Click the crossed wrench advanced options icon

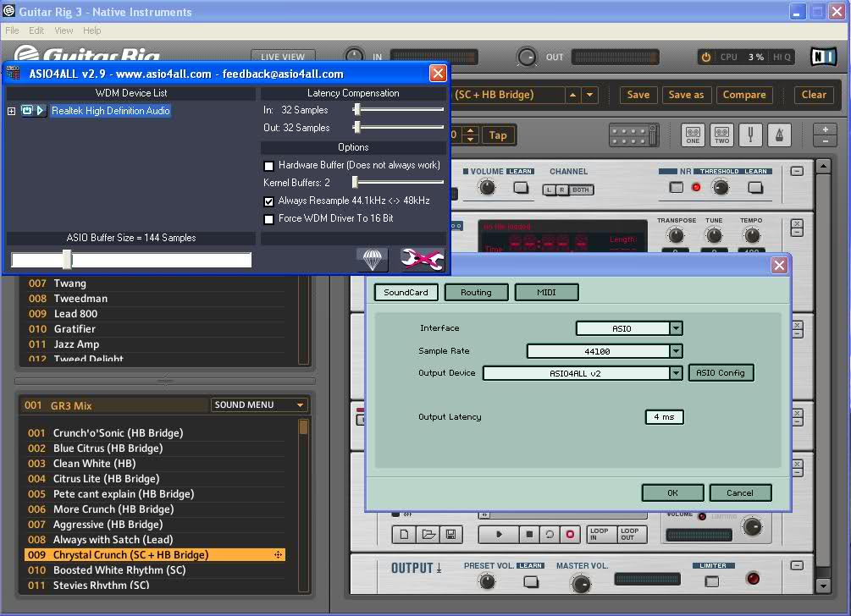(x=422, y=259)
